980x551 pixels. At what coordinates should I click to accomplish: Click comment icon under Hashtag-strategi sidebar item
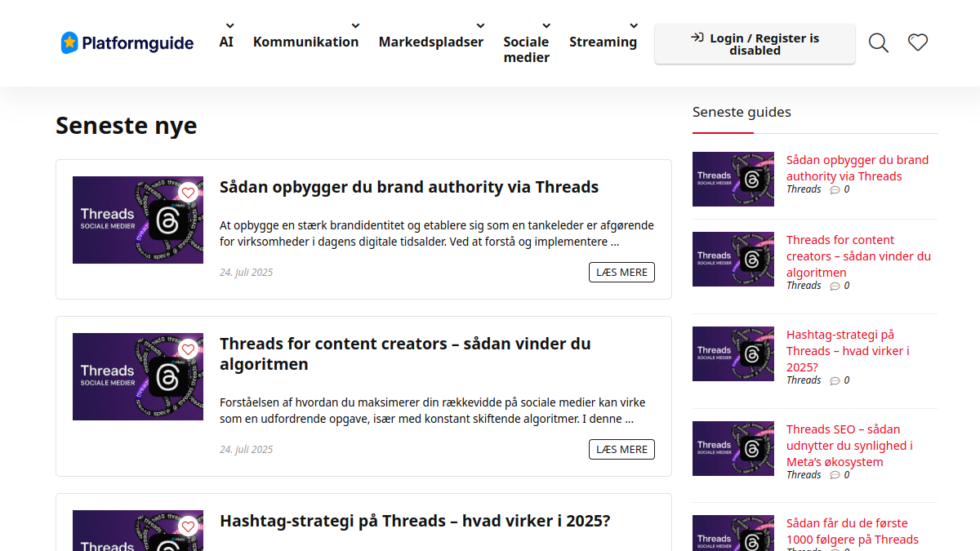click(x=835, y=380)
